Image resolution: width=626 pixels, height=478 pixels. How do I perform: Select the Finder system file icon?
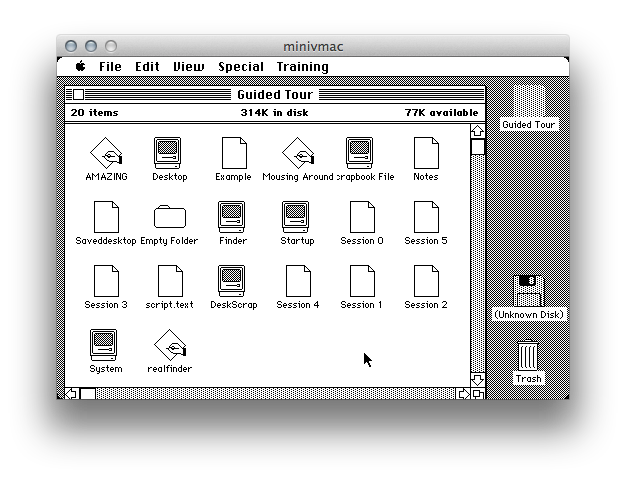point(232,217)
